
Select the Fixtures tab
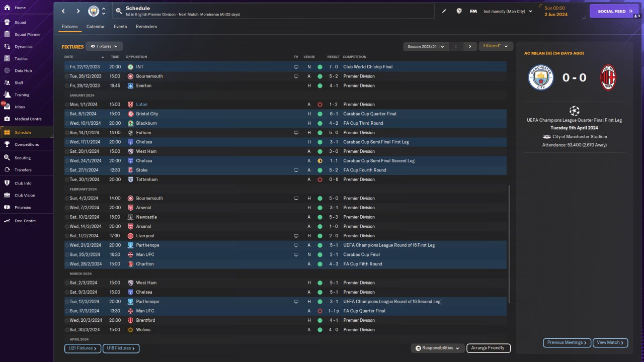pos(70,27)
